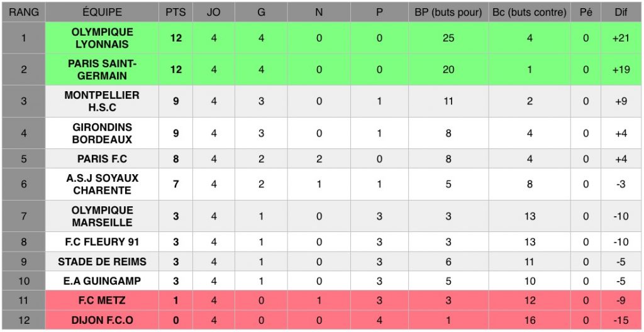The image size is (644, 332).
Task: Click the PARIS SAINT-GERMAIN team cell
Action: point(102,69)
